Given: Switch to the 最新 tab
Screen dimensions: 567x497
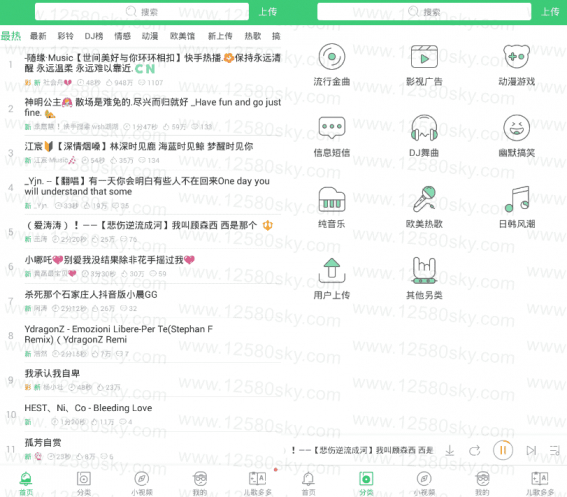Looking at the screenshot, I should coord(38,36).
